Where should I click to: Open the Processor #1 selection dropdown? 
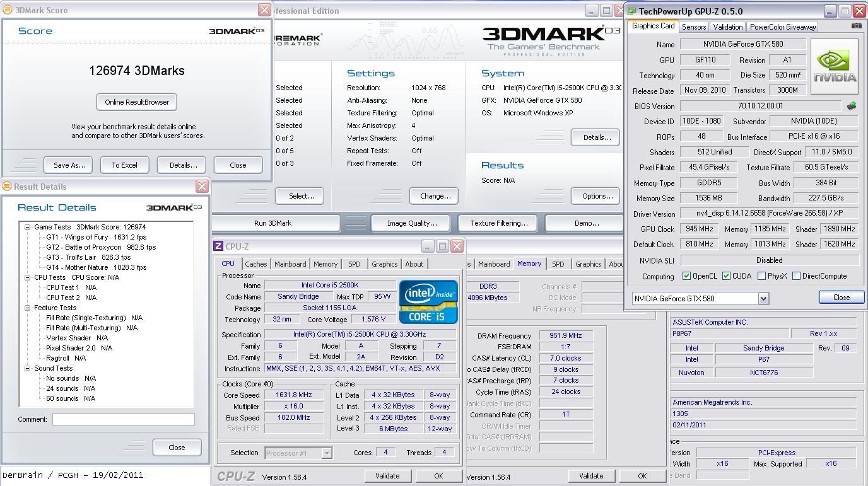click(326, 453)
